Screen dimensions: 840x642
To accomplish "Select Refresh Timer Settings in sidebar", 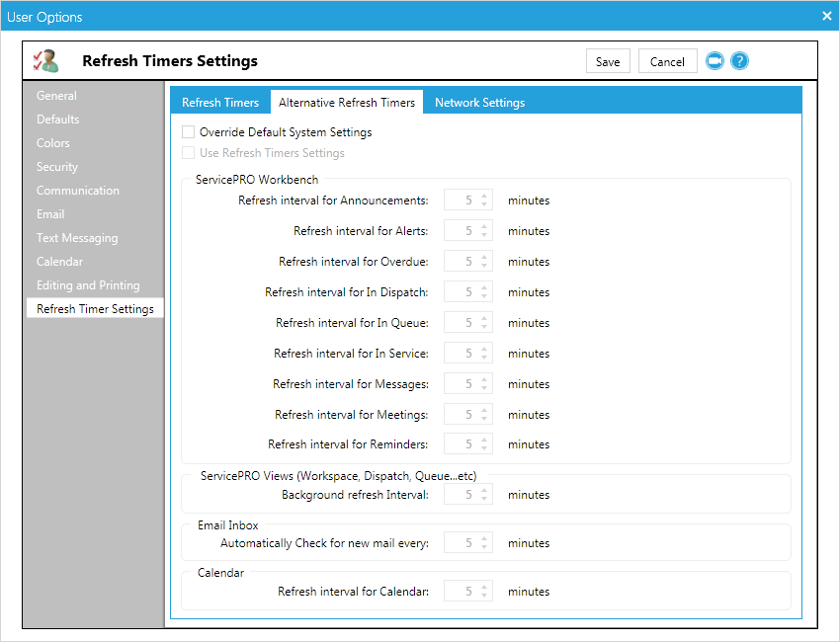I will pyautogui.click(x=95, y=309).
